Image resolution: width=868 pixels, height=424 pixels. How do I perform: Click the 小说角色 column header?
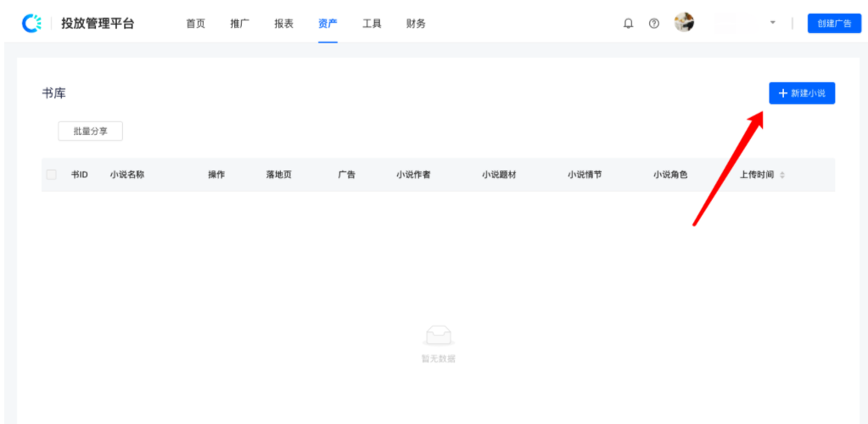pyautogui.click(x=670, y=175)
